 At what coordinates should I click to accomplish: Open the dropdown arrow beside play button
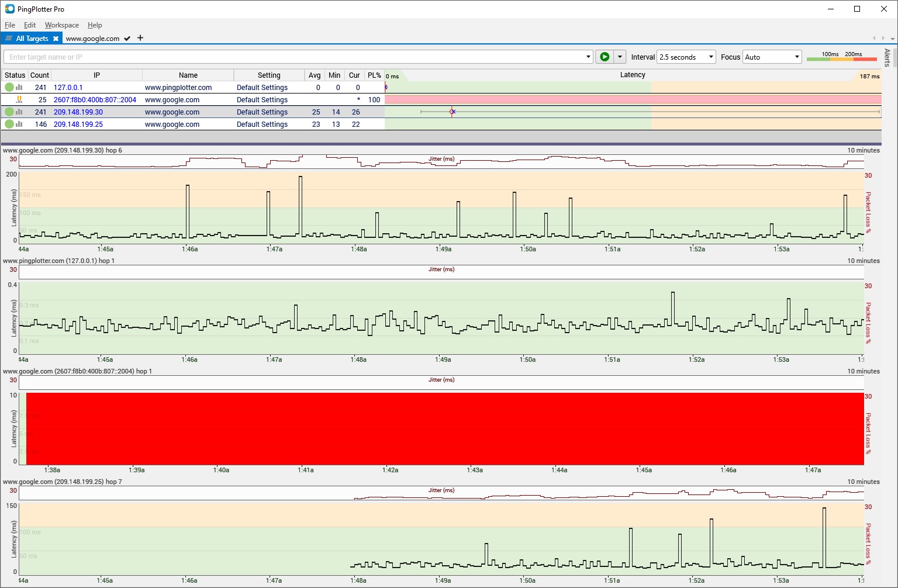[x=620, y=57]
